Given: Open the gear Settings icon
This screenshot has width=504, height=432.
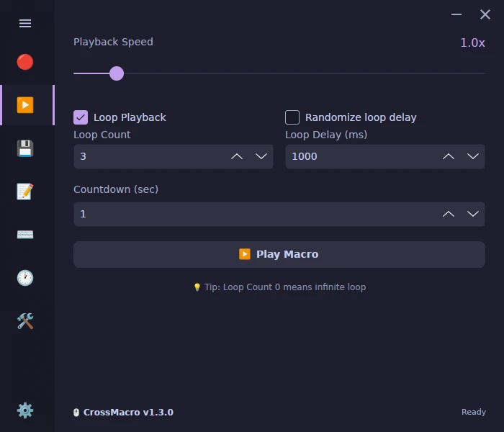Looking at the screenshot, I should click(25, 410).
